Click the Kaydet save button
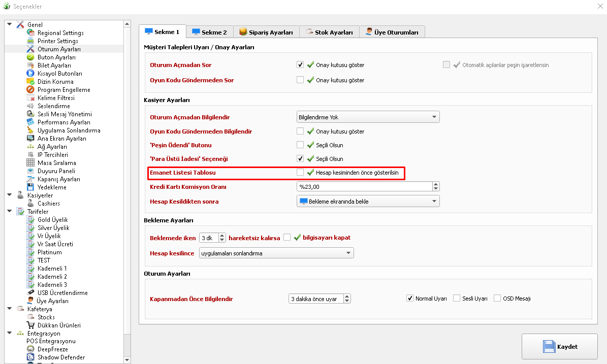607x364 pixels. [559, 347]
